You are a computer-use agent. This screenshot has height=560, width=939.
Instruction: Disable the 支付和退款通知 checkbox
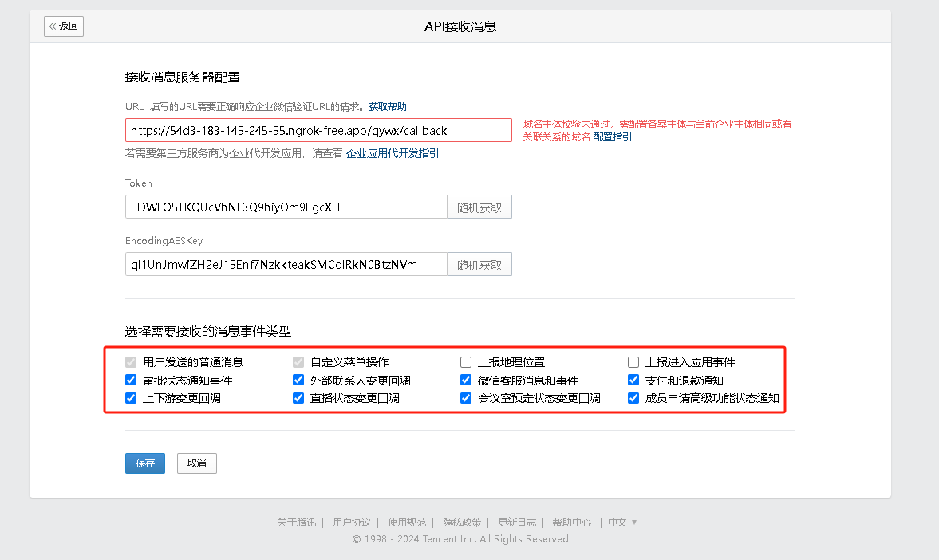(x=633, y=380)
